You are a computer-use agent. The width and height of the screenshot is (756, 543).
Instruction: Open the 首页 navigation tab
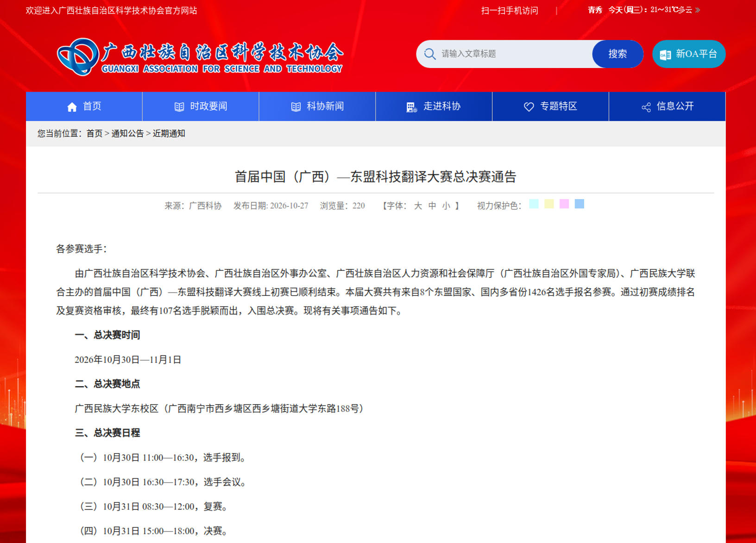[84, 106]
